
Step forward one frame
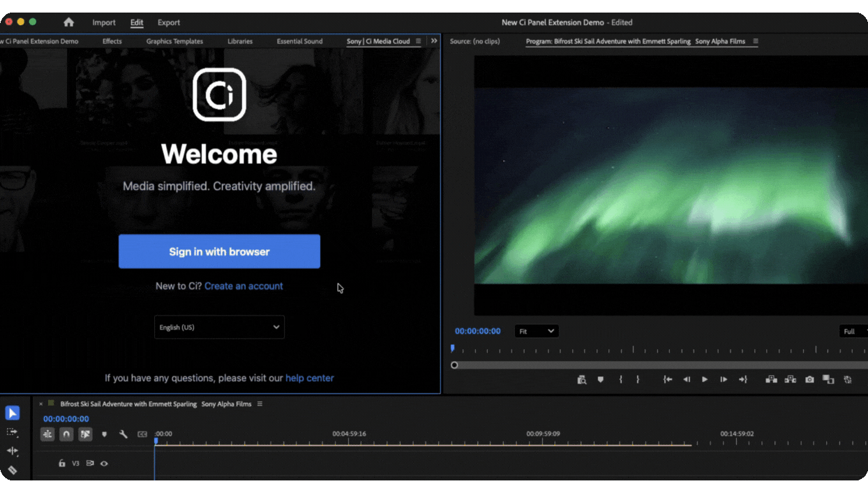point(724,379)
